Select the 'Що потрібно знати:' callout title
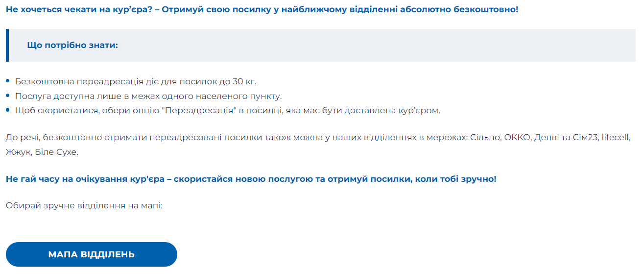Viewport: 644px width, 274px height. coord(73,45)
